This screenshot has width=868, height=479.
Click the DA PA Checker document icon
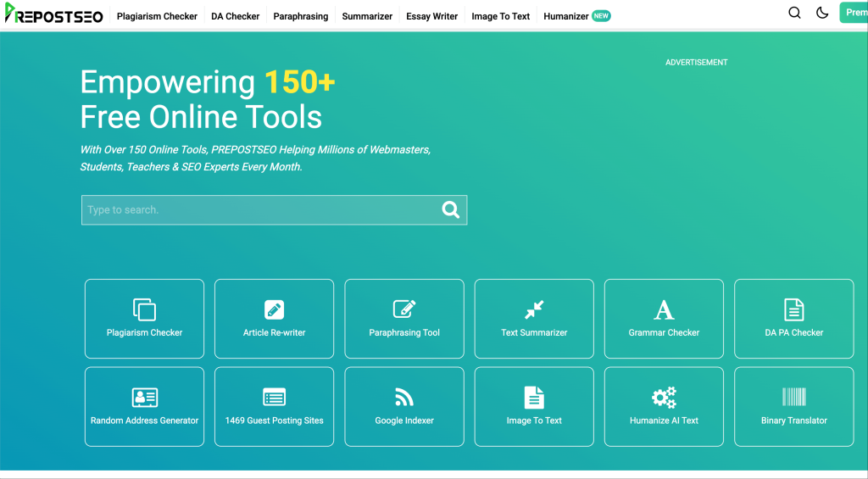(793, 309)
